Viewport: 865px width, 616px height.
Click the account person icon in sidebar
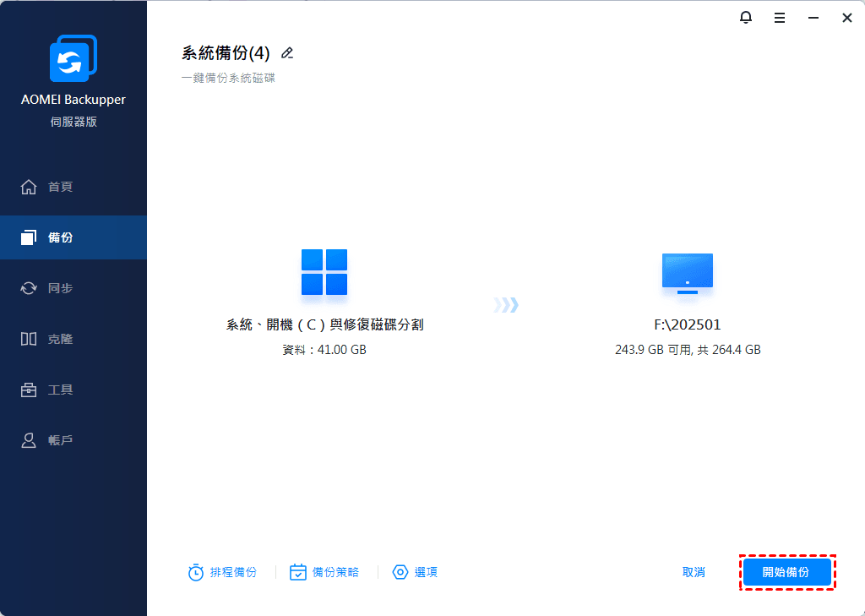pos(29,440)
